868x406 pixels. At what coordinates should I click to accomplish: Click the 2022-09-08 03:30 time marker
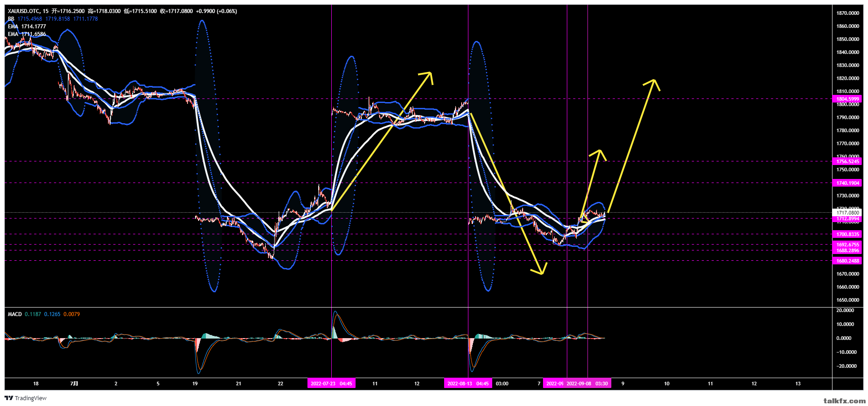coord(587,384)
